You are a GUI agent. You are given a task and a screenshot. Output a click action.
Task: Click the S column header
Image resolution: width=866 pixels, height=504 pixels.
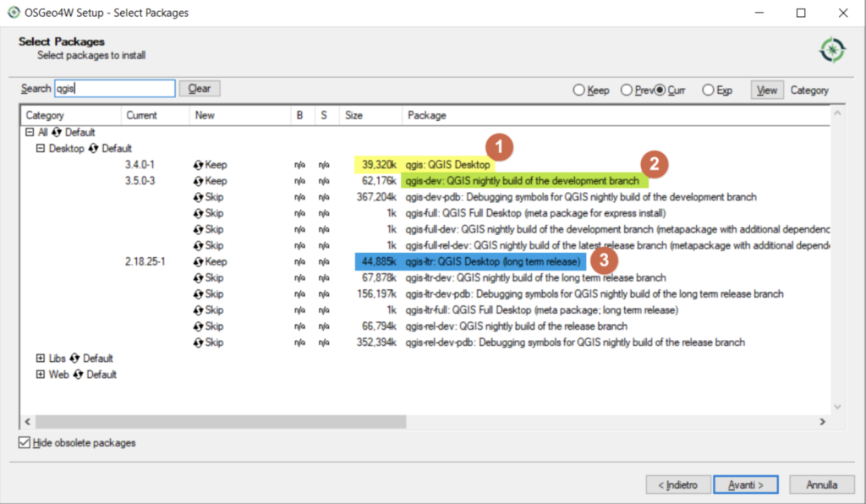(x=327, y=115)
